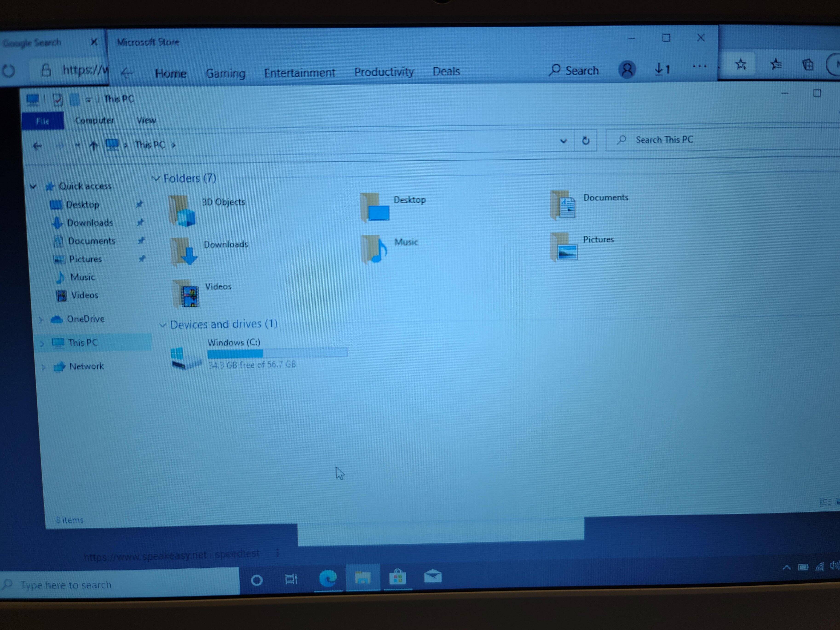Viewport: 840px width, 630px height.
Task: Open the Computer ribbon tab
Action: [94, 120]
